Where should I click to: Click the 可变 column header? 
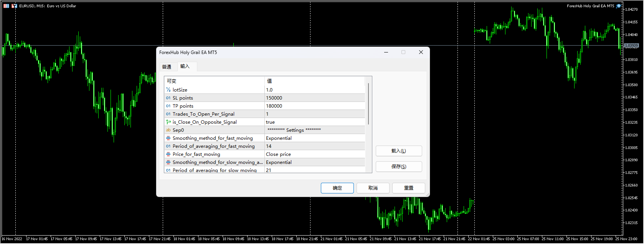214,81
